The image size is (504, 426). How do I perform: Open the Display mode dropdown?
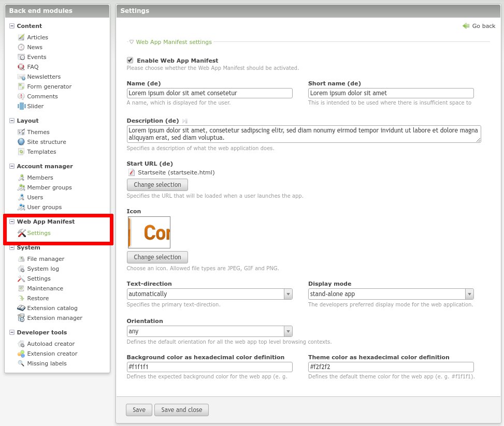(x=391, y=294)
